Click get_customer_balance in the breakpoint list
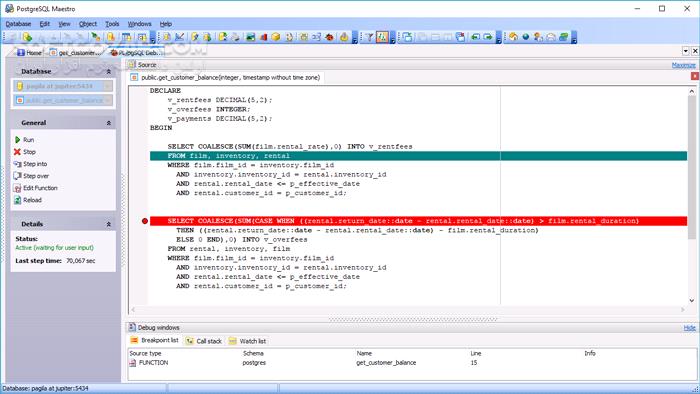Screen dimensions: 700x394 click(x=386, y=363)
